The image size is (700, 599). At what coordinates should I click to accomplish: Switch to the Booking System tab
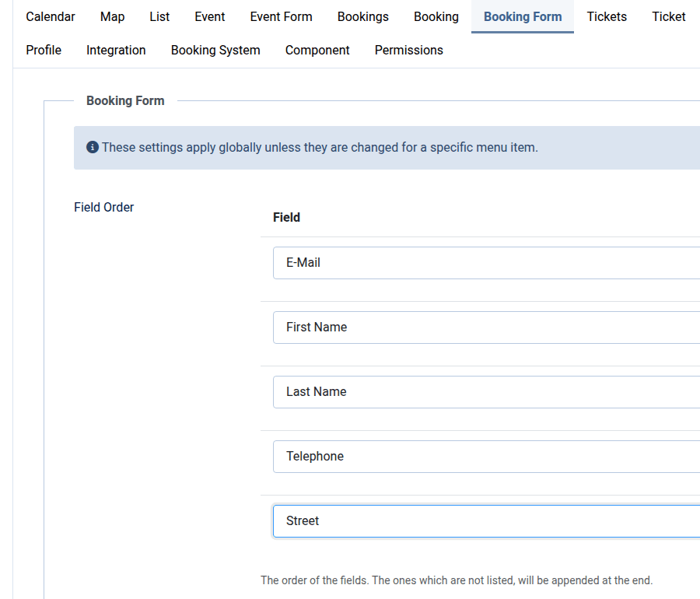pyautogui.click(x=215, y=50)
